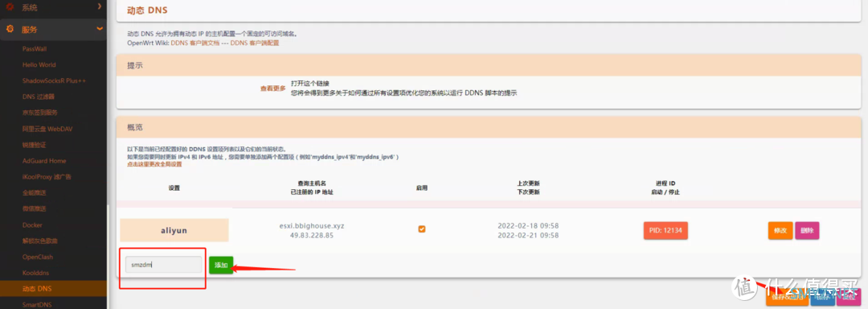Open the OpenClash page
Screen dimensions: 868x309
(38, 257)
